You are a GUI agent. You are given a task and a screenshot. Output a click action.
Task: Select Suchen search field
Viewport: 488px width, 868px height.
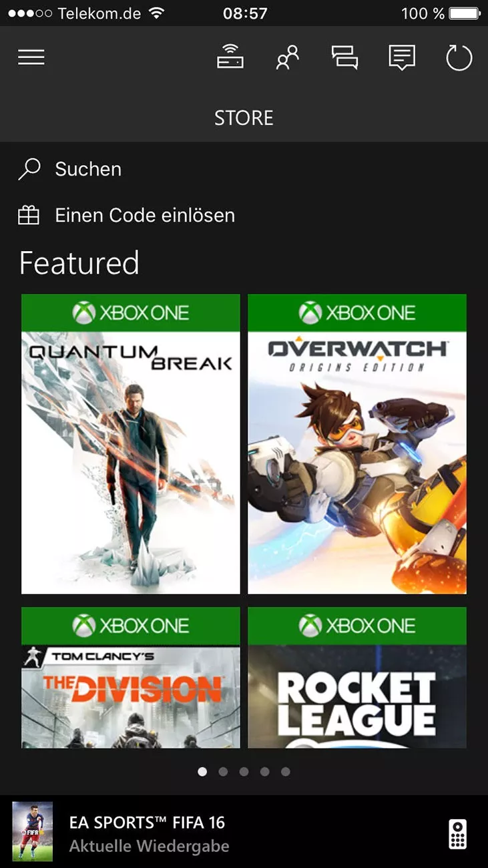click(244, 170)
